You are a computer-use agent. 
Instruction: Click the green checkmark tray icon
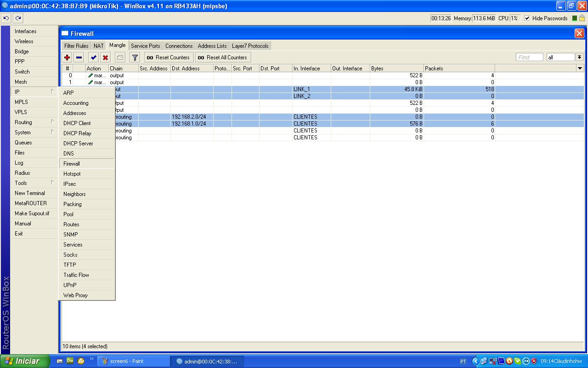[518, 361]
